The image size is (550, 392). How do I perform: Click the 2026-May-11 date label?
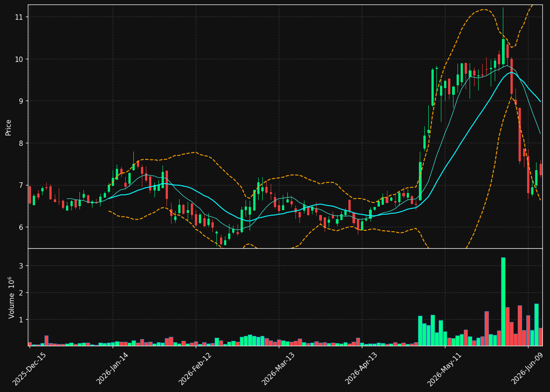pos(444,369)
